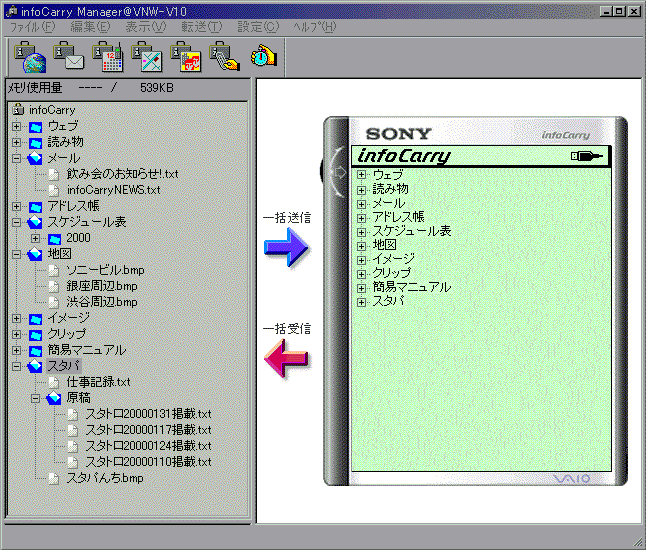Click the clip hand briefcase toolbar icon
Viewport: 646px width, 550px height.
coord(224,58)
